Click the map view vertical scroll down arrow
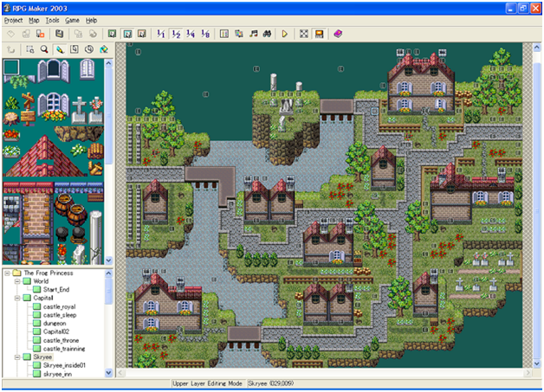The height and width of the screenshot is (392, 544). coord(537,363)
